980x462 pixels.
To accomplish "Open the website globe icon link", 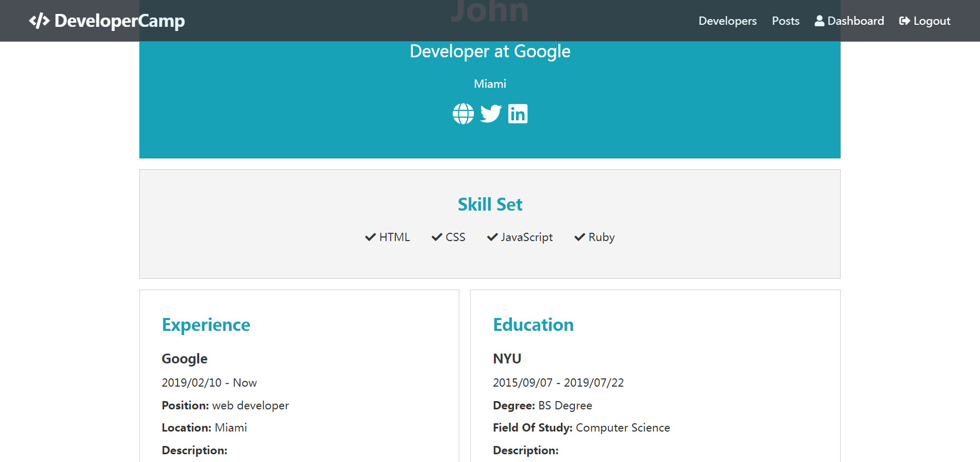I will (463, 114).
